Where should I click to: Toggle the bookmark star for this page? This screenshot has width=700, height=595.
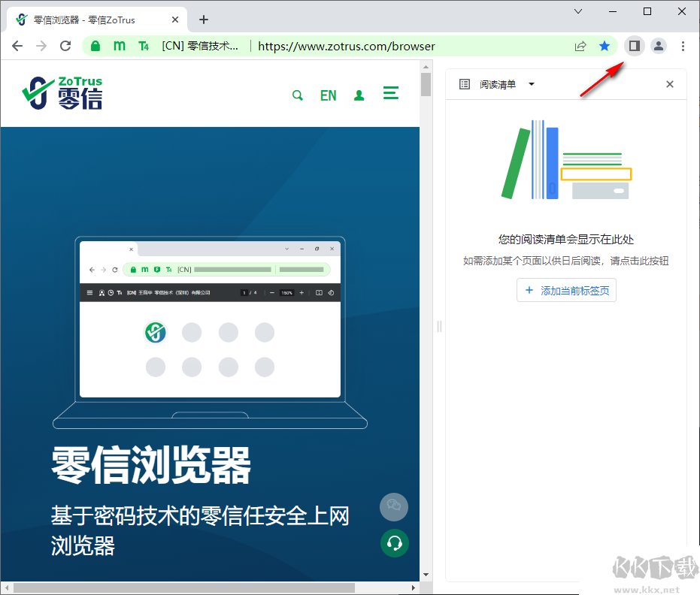tap(605, 46)
